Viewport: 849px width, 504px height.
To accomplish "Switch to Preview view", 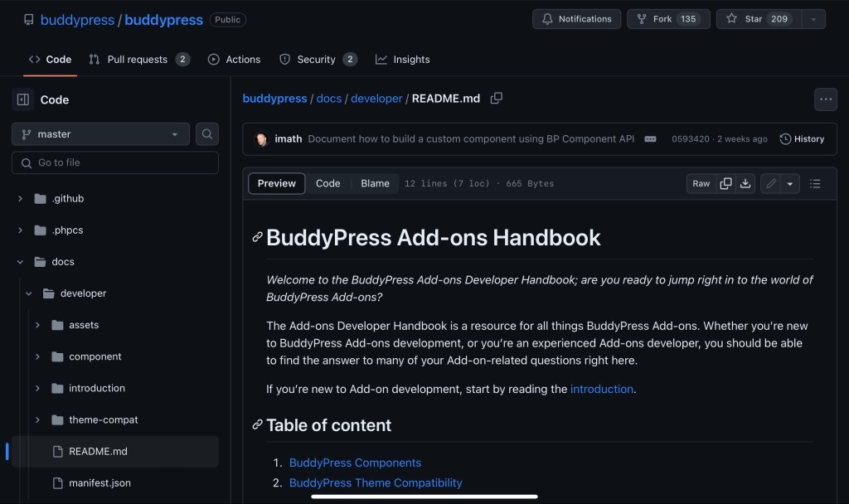I will pyautogui.click(x=277, y=183).
